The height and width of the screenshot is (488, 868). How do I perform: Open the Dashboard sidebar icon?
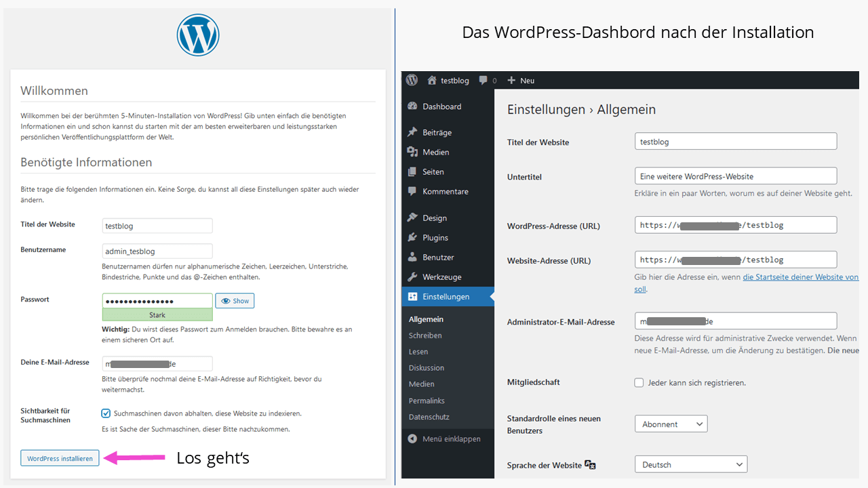(412, 106)
